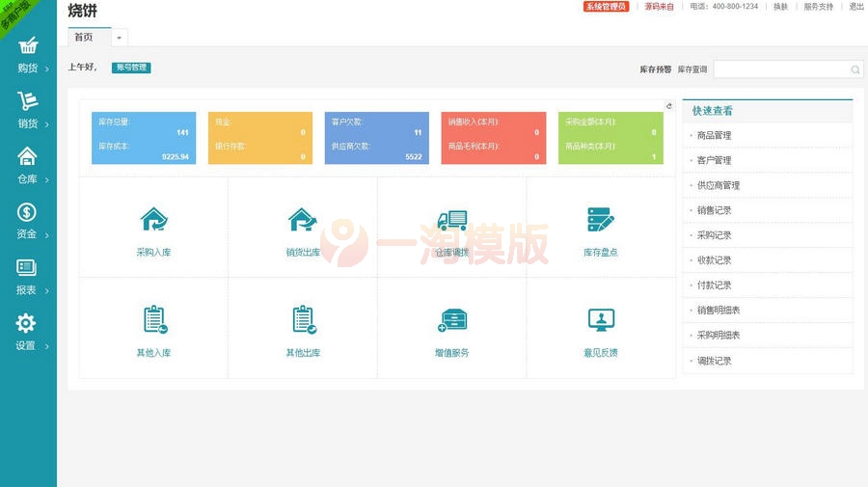This screenshot has width=868, height=487.
Task: Click the 退出 logout link
Action: (856, 7)
